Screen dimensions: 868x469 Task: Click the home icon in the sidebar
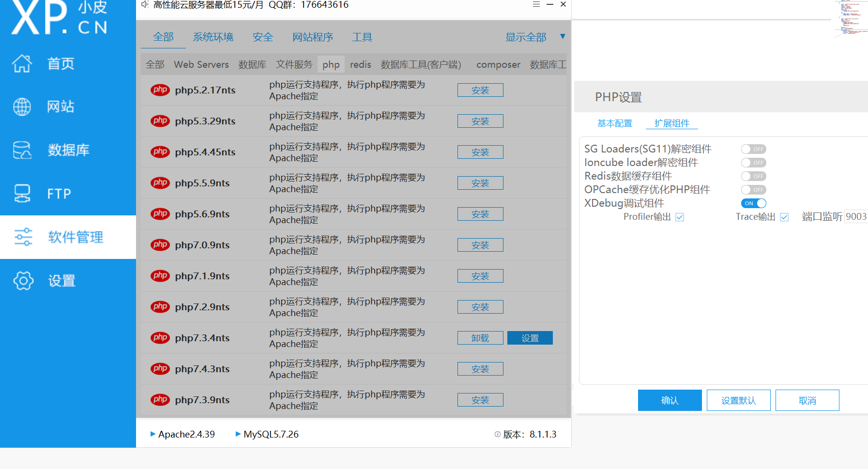tap(22, 63)
